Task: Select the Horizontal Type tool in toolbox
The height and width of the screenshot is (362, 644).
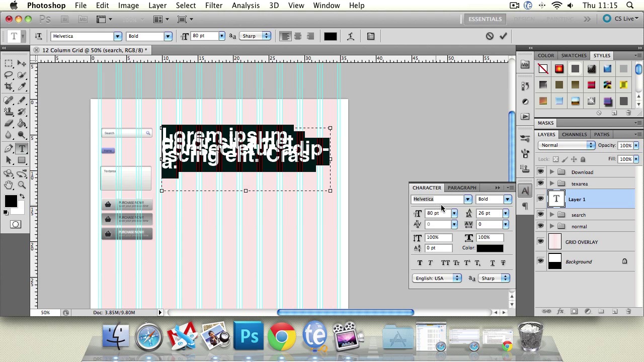Action: coord(22,148)
